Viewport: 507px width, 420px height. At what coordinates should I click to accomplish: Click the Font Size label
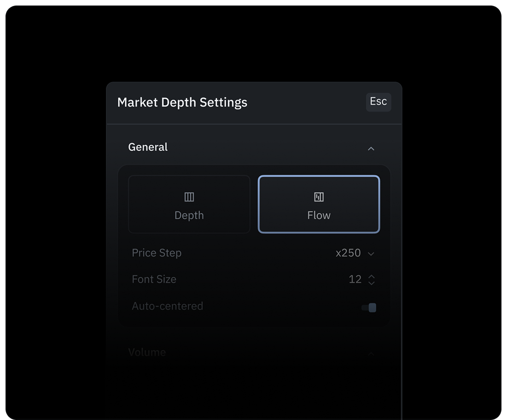click(x=154, y=280)
